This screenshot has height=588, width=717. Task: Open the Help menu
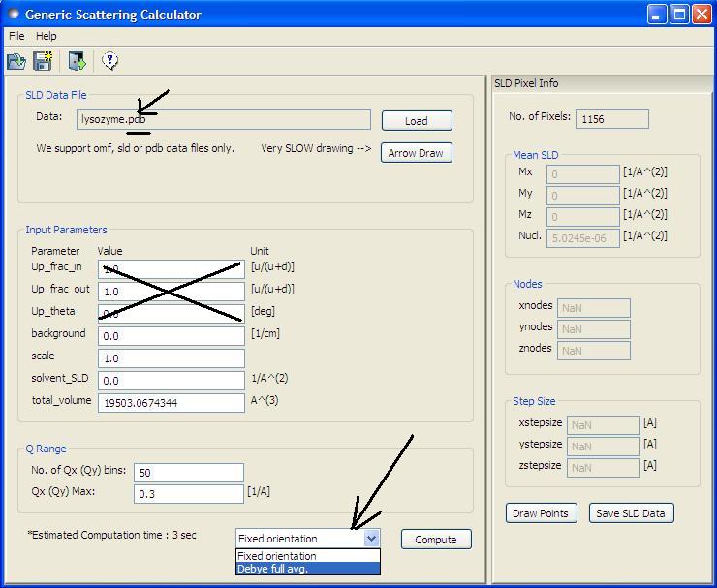pyautogui.click(x=47, y=36)
